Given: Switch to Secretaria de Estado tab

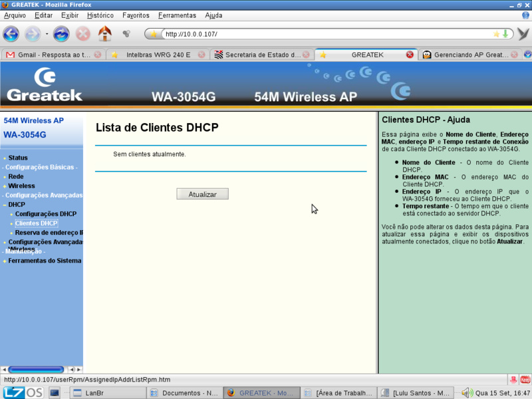Looking at the screenshot, I should [263, 55].
